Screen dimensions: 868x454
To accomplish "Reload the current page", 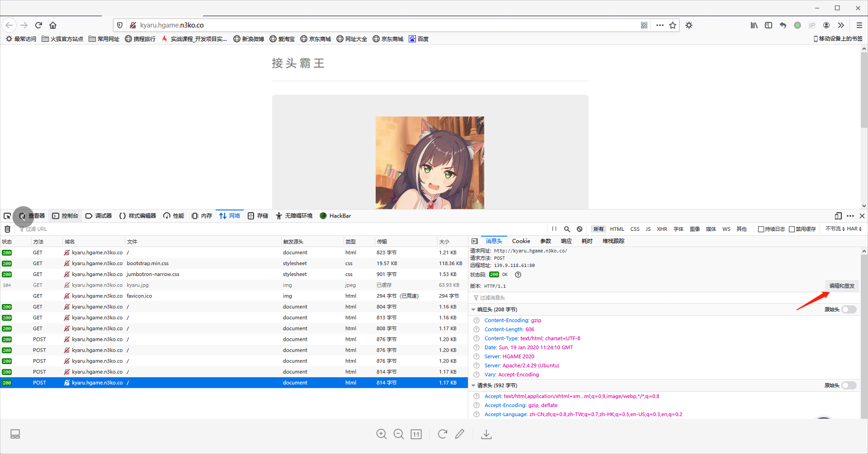I will [x=39, y=25].
